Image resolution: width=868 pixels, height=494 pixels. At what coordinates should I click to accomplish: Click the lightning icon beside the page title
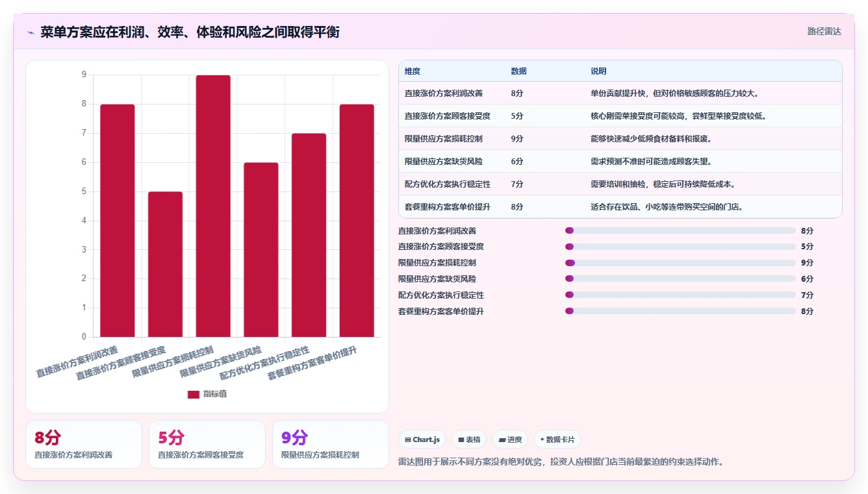click(31, 32)
